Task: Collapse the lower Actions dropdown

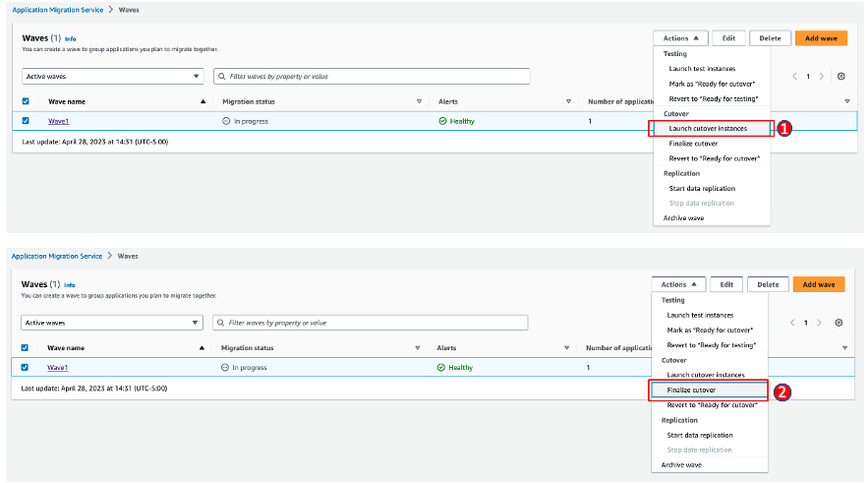Action: pos(678,284)
